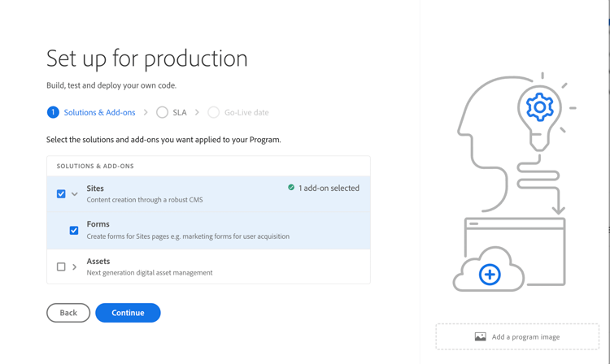Click the 1 add-on selected status text
Screen dimensions: 610x364
click(x=329, y=188)
